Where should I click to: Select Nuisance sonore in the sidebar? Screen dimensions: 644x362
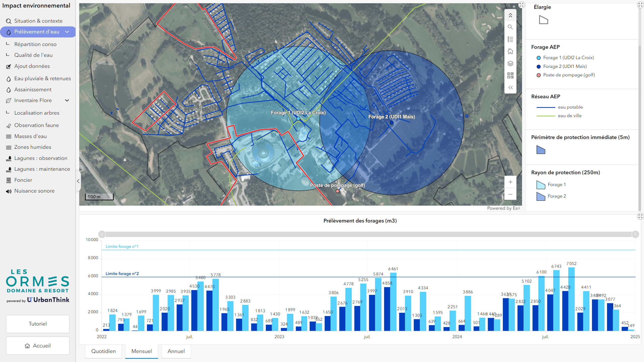[34, 191]
